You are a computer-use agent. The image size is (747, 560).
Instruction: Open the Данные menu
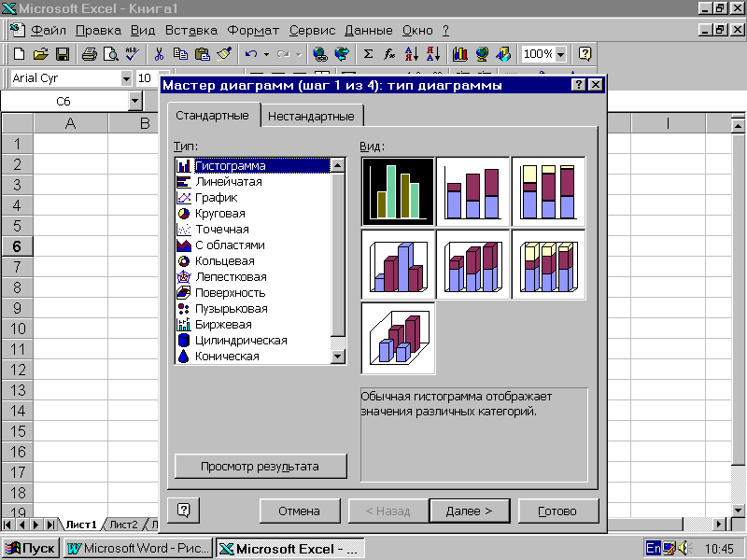tap(369, 31)
